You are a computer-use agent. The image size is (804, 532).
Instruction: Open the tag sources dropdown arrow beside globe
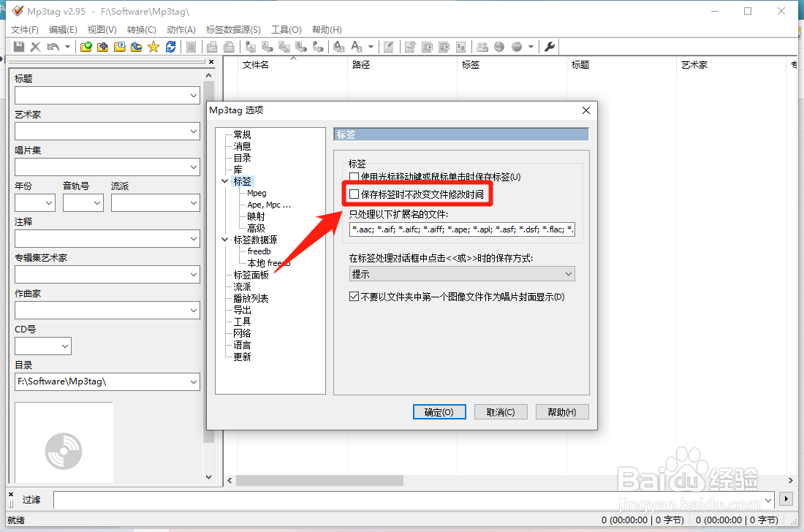(x=531, y=47)
